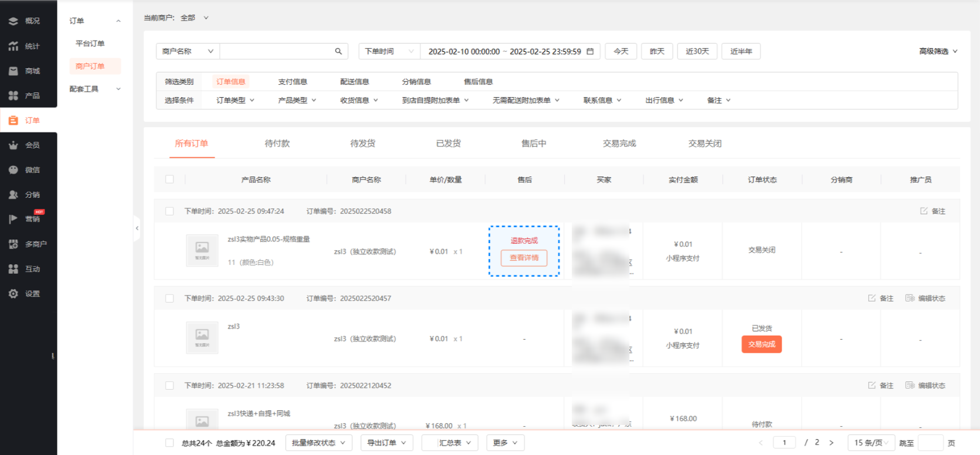Open the 批量修改状态 dropdown

(319, 443)
